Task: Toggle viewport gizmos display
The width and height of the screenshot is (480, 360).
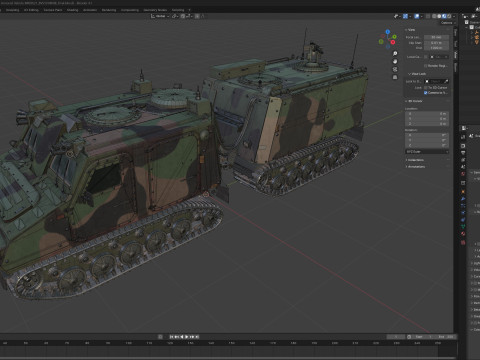Action: (x=405, y=16)
